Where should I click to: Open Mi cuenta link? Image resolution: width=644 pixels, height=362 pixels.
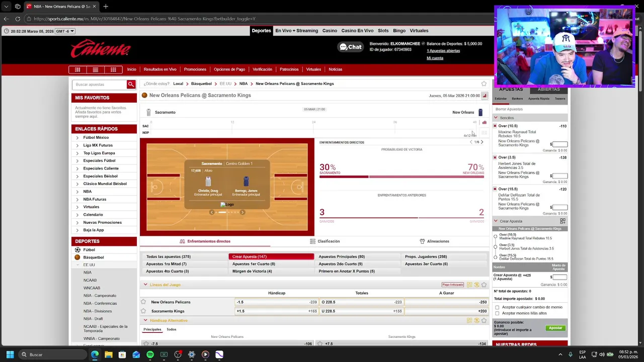[435, 58]
